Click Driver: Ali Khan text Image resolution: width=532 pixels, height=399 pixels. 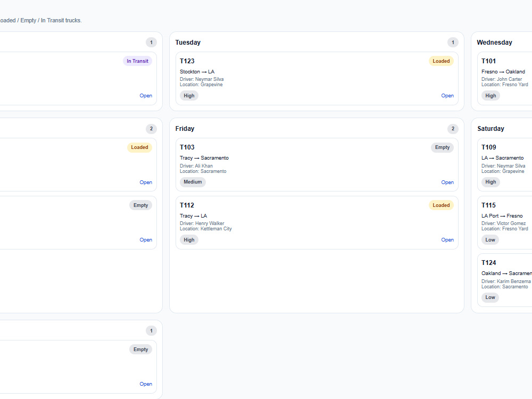point(196,166)
